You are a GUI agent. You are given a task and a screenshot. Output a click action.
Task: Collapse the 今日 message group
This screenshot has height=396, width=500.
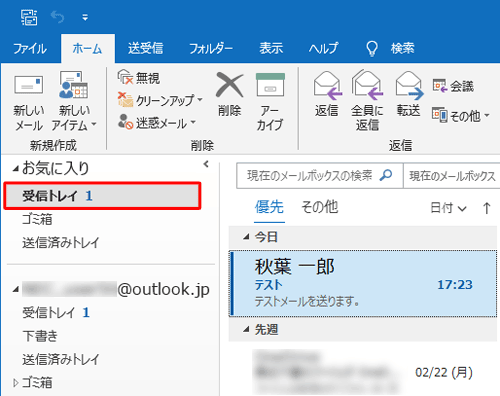click(x=246, y=237)
